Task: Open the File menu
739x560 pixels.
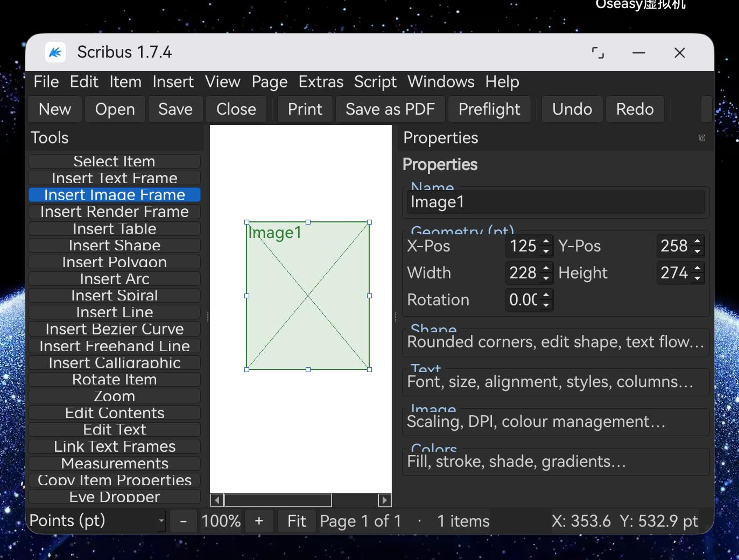Action: [46, 82]
